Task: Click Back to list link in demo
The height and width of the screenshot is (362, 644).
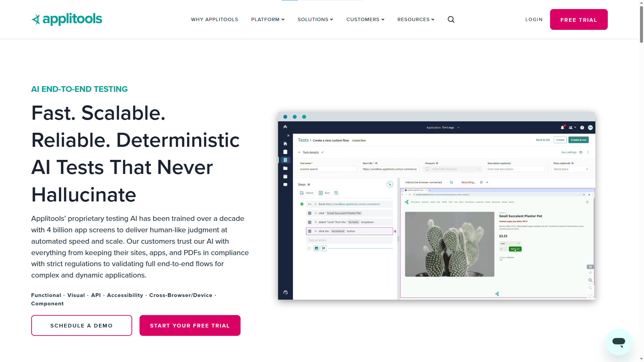Action: [x=543, y=140]
